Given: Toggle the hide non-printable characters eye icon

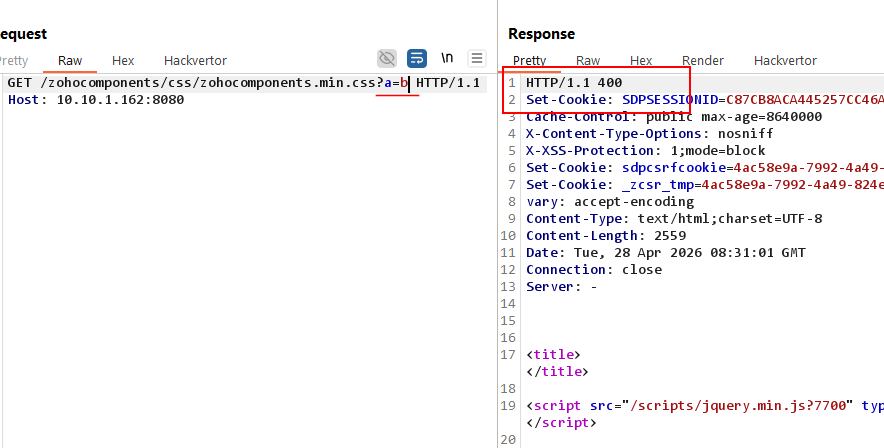Looking at the screenshot, I should [387, 58].
